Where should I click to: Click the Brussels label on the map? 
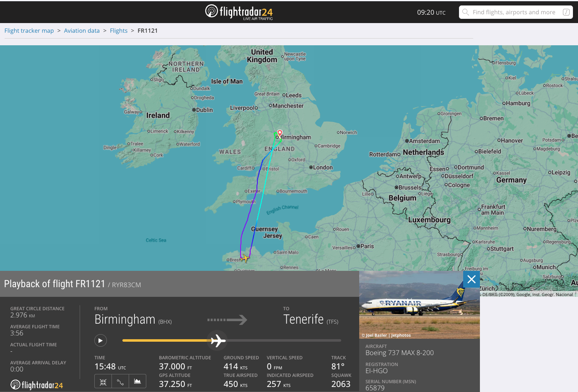410,188
